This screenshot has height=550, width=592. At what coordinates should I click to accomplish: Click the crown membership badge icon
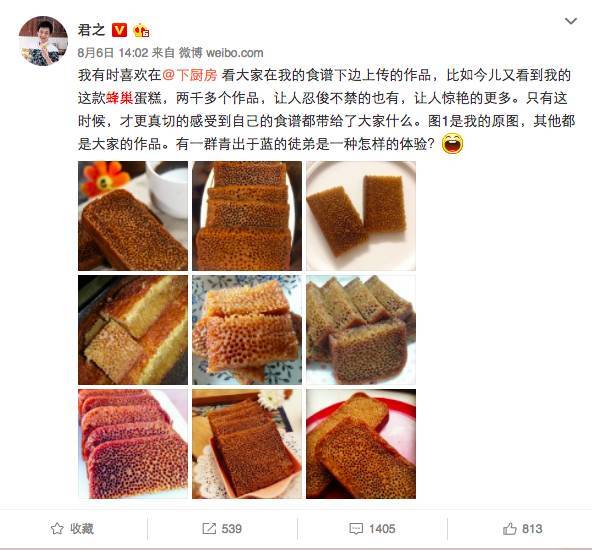pos(141,30)
